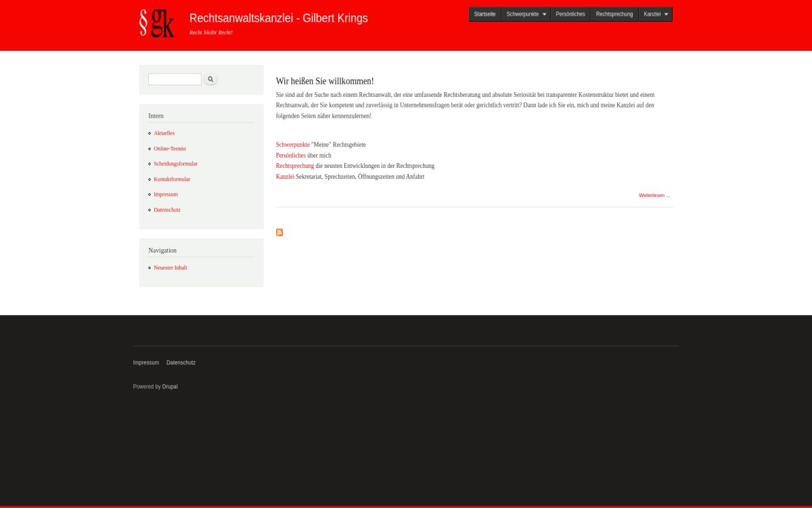
Task: Go to Startseite in top navigation
Action: pyautogui.click(x=484, y=14)
